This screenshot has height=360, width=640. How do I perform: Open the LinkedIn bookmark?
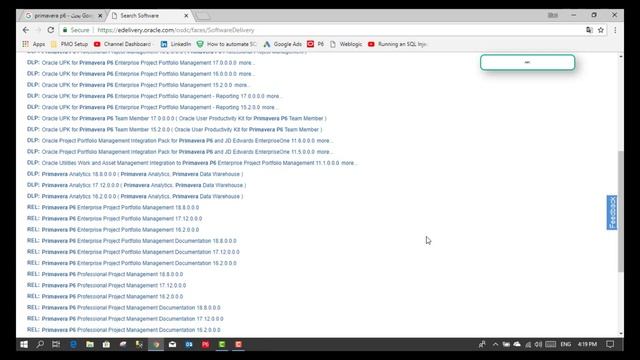pos(176,44)
